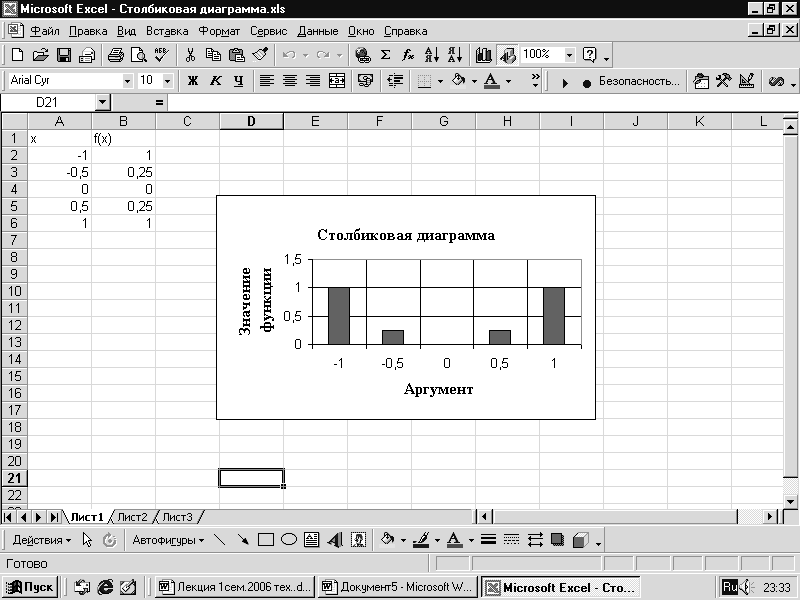Click the Безопасность button
Image resolution: width=800 pixels, height=600 pixels.
(x=639, y=81)
